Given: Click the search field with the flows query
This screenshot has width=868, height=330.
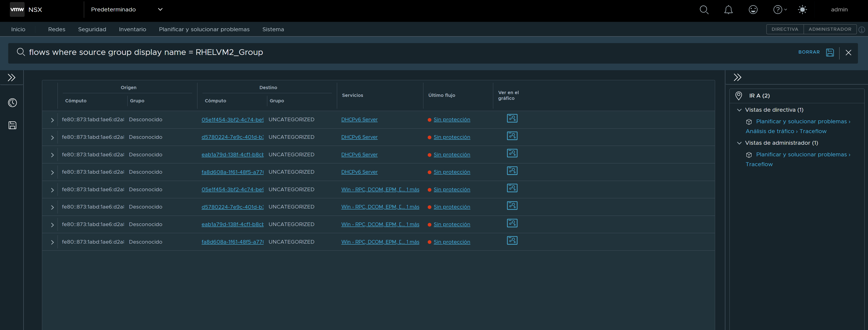Looking at the screenshot, I should click(x=404, y=52).
